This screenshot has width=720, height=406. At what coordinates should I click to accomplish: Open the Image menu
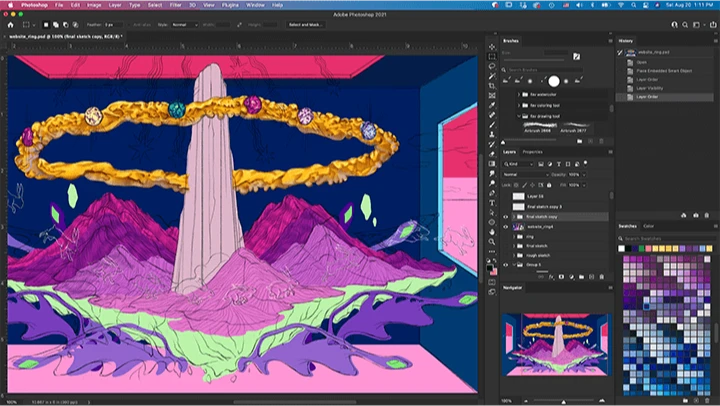click(x=94, y=5)
